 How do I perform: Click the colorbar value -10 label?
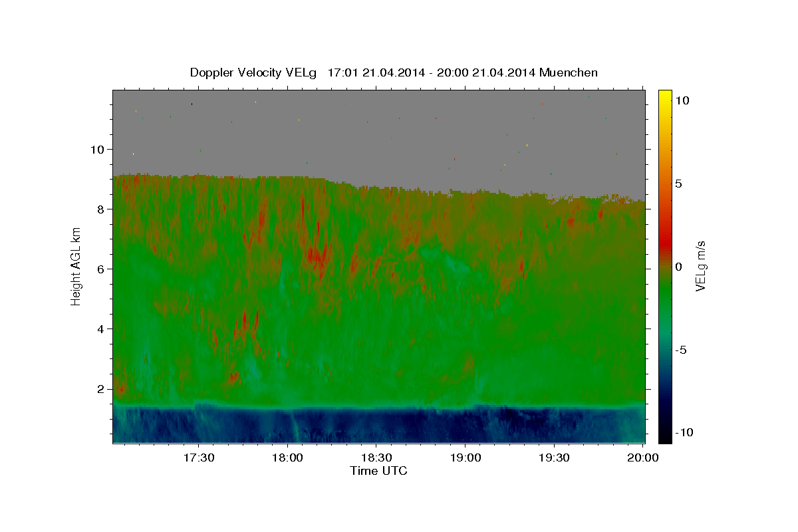684,432
